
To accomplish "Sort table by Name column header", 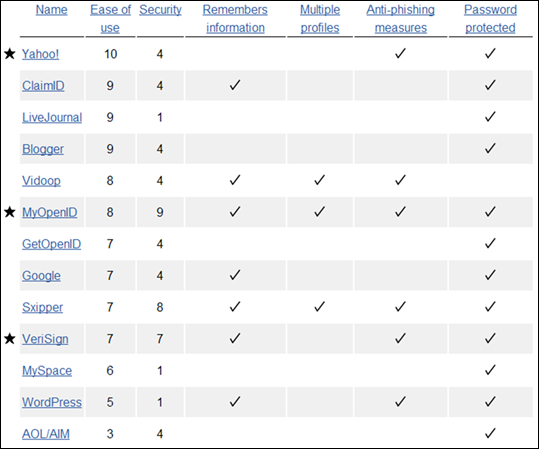I will click(x=52, y=10).
